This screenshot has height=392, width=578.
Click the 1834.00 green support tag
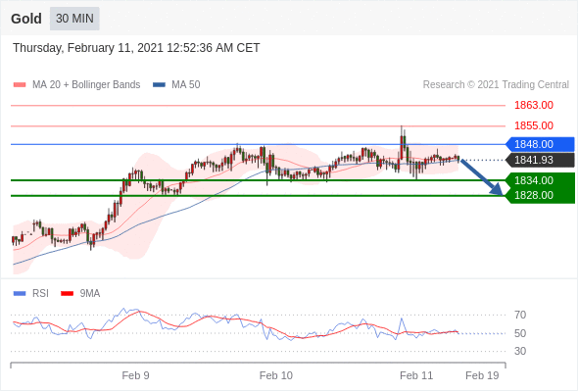(540, 180)
